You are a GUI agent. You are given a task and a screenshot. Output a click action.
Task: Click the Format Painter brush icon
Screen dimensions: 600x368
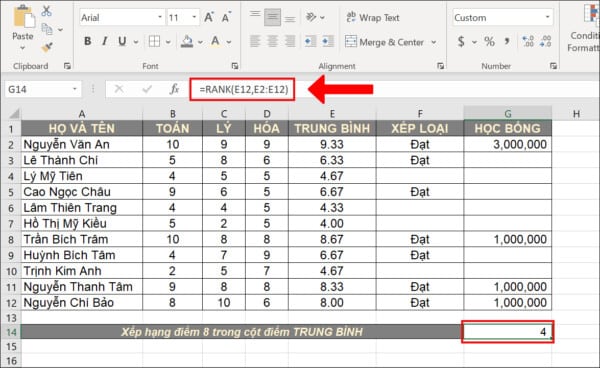[x=47, y=47]
